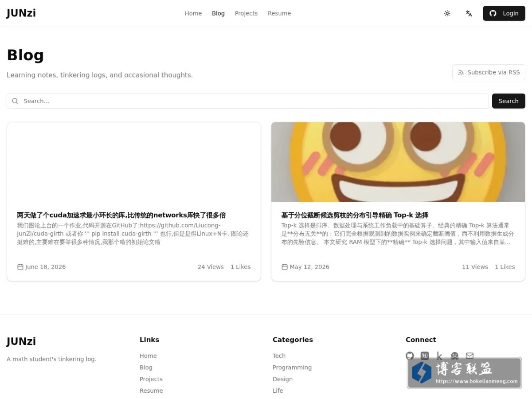Open the GitHub icon in Connect section
The image size is (532, 399).
[x=410, y=356]
